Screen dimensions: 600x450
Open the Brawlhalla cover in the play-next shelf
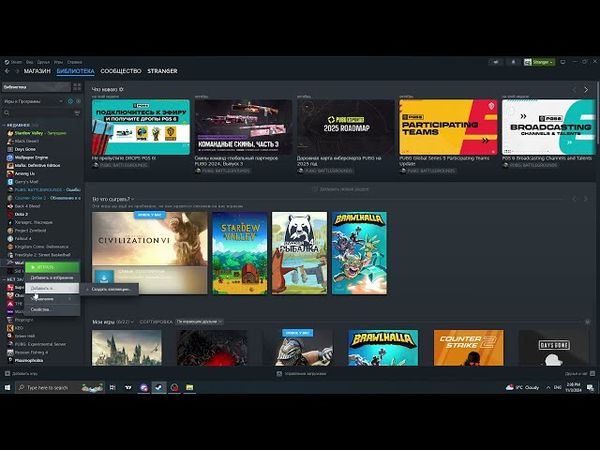[359, 253]
